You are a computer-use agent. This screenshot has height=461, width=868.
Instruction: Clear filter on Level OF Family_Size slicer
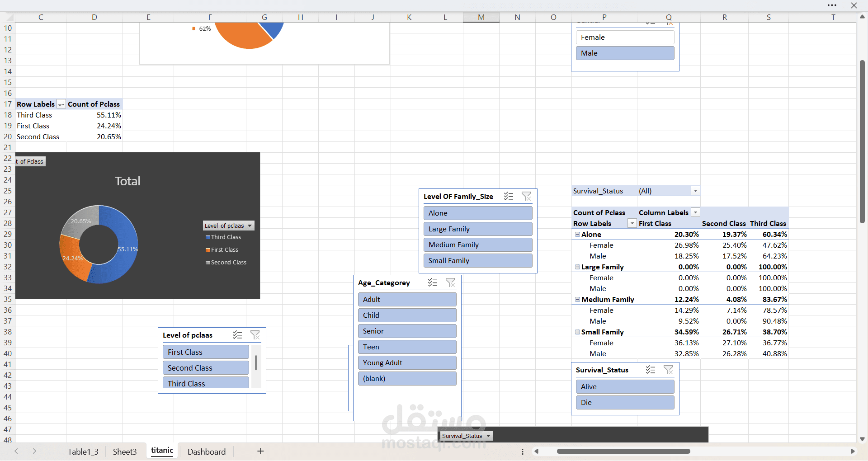coord(526,196)
